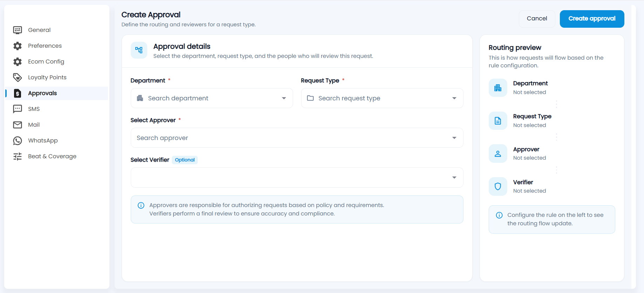The width and height of the screenshot is (644, 293).
Task: Click the Loyalty Points tag icon
Action: click(18, 78)
